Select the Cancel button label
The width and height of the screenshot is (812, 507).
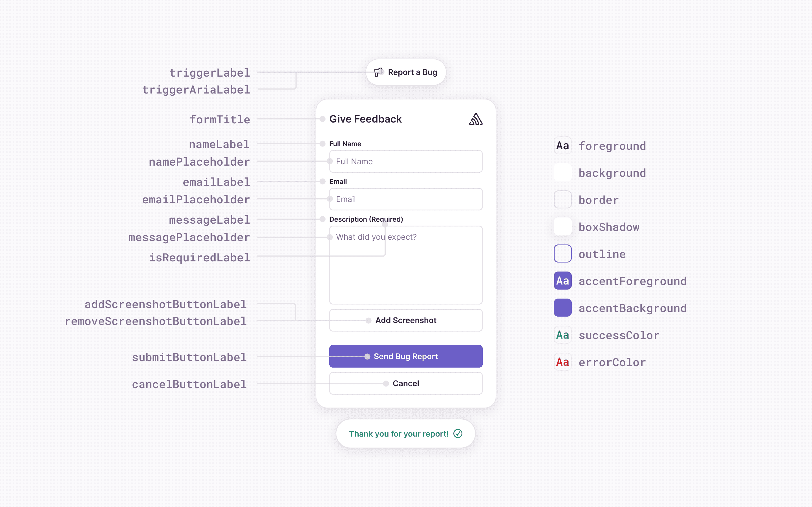tap(406, 383)
